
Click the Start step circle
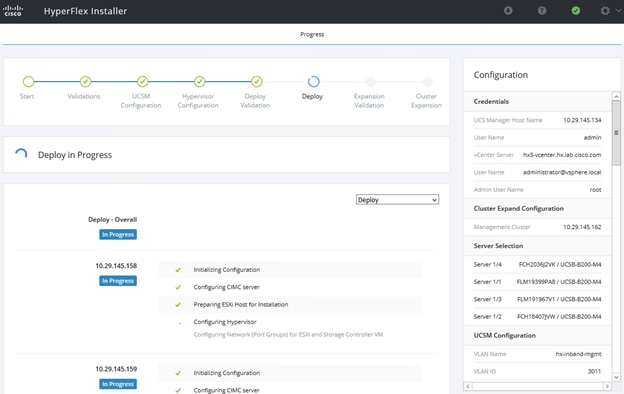28,82
